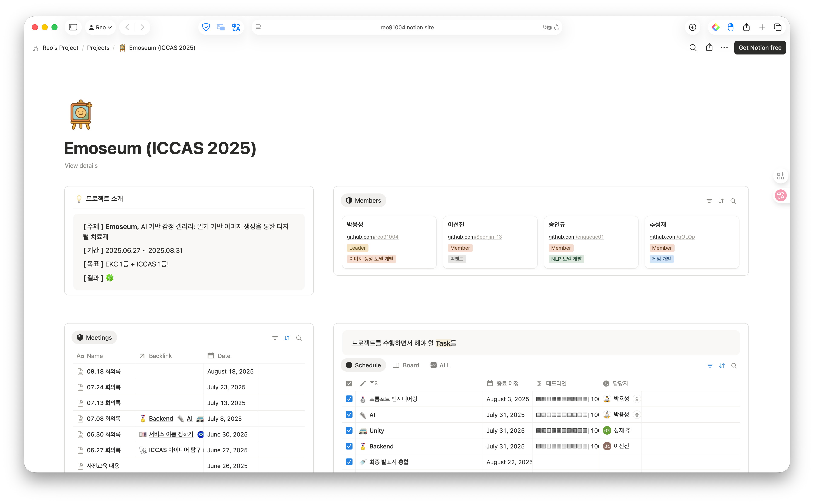814x504 pixels.
Task: Click the search icon in Schedule task view
Action: [734, 366]
